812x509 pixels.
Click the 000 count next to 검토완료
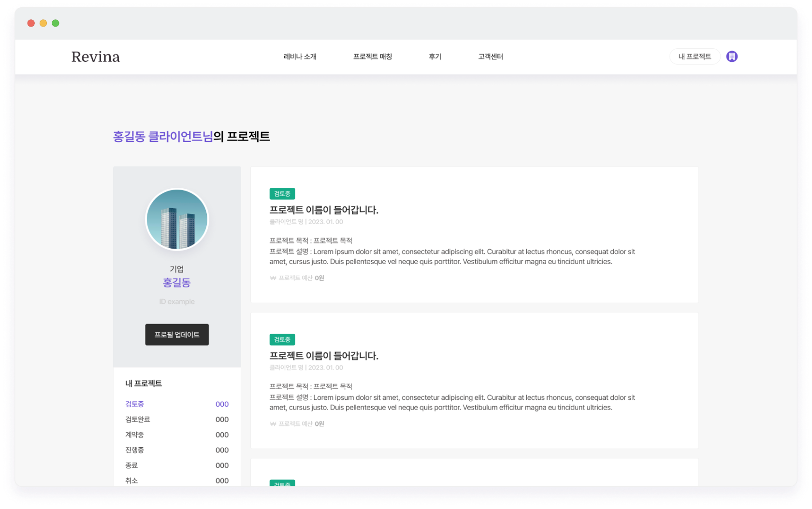click(222, 420)
